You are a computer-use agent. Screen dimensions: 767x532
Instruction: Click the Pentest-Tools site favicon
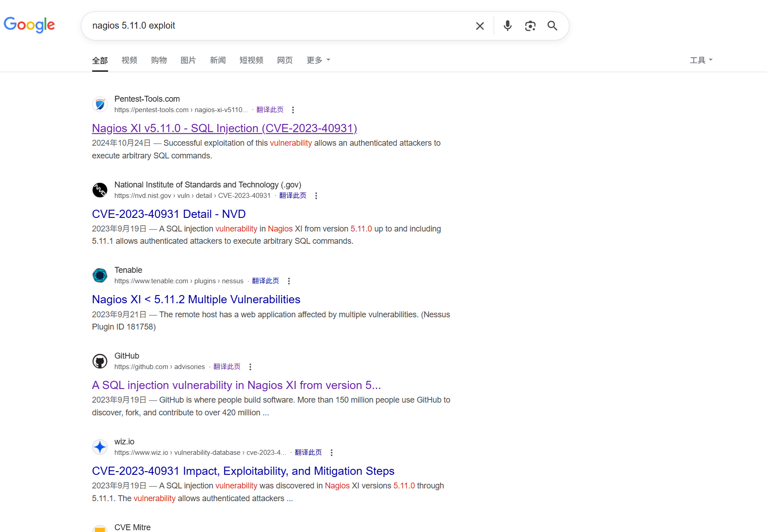(100, 104)
